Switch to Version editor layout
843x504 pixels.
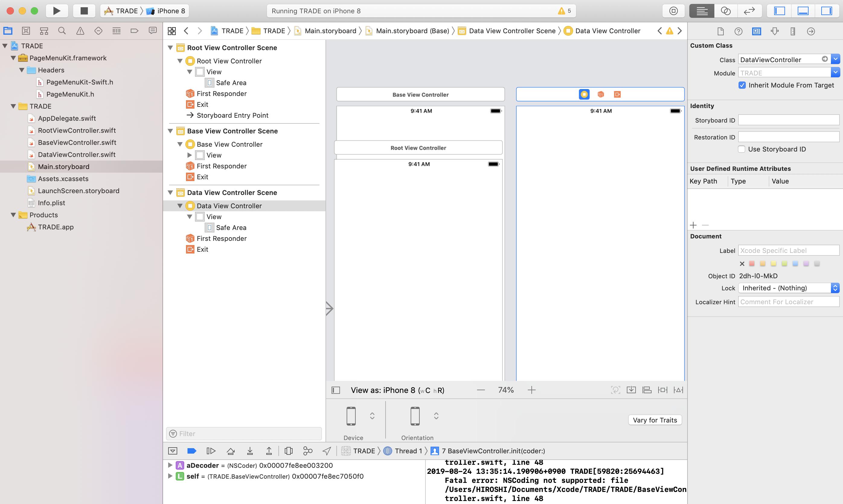pos(749,11)
